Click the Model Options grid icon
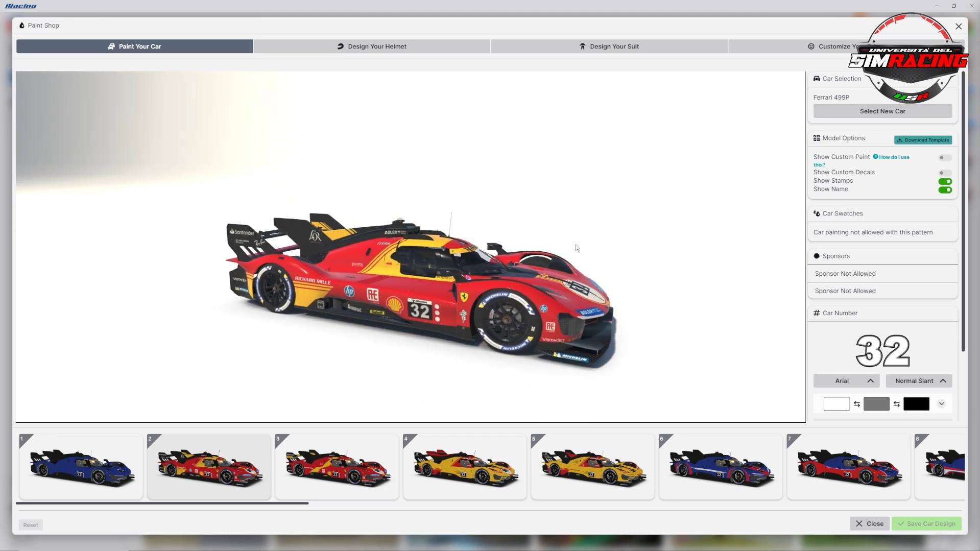Image resolution: width=980 pixels, height=551 pixels. [816, 138]
